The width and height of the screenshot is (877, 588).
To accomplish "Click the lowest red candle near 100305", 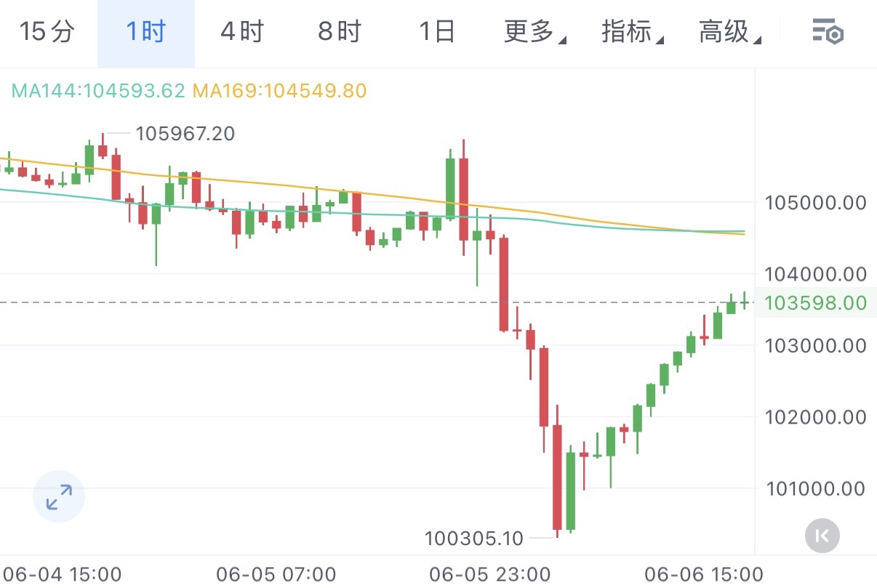I will [557, 478].
